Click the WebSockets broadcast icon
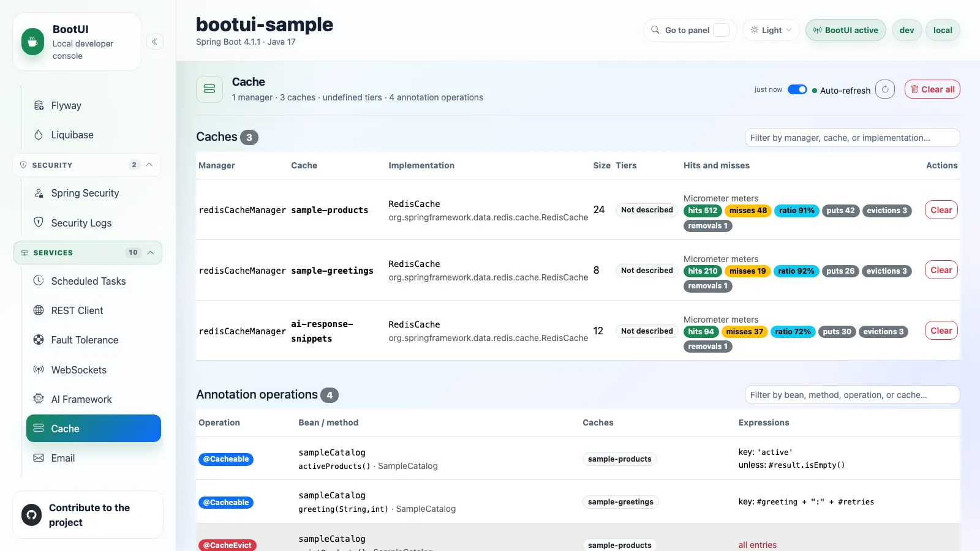This screenshot has height=551, width=980. coord(39,369)
